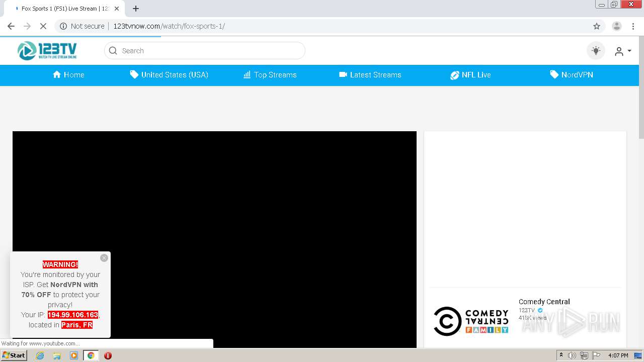This screenshot has height=362, width=644.
Task: Open the Comedy Central channel thumbnail
Action: [x=471, y=321]
